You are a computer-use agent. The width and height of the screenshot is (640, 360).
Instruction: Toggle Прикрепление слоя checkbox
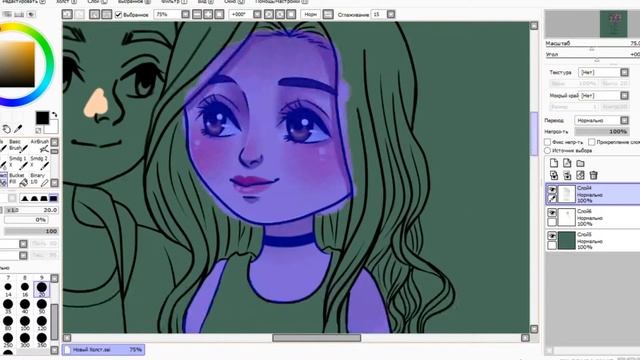click(591, 142)
